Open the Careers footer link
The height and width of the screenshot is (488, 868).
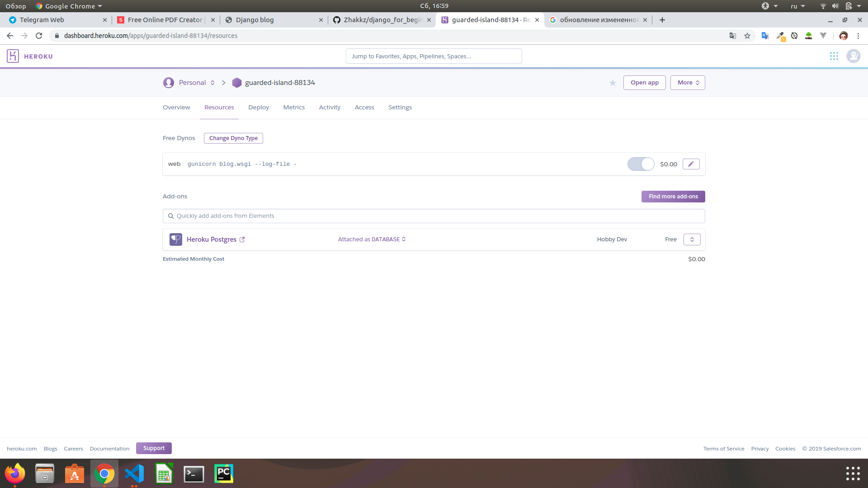(x=73, y=449)
